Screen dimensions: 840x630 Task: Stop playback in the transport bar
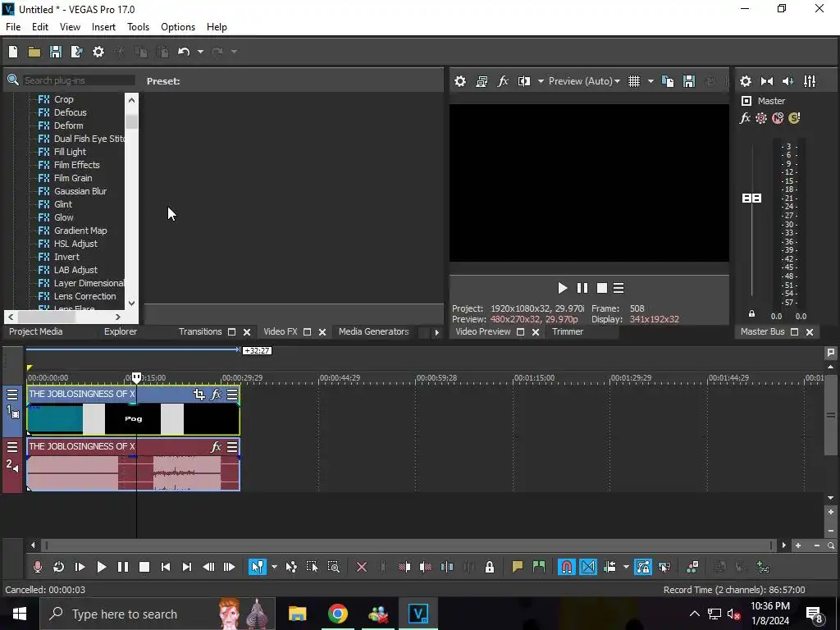point(144,567)
